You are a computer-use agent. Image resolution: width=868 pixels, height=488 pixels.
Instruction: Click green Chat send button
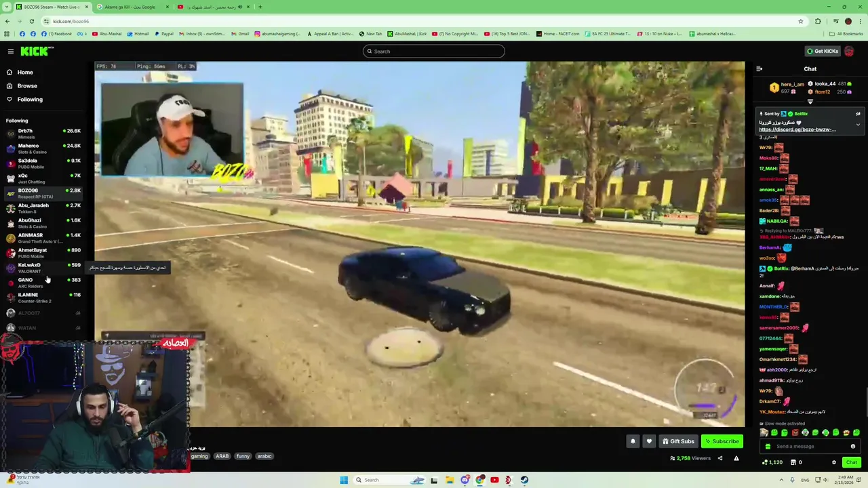point(852,462)
